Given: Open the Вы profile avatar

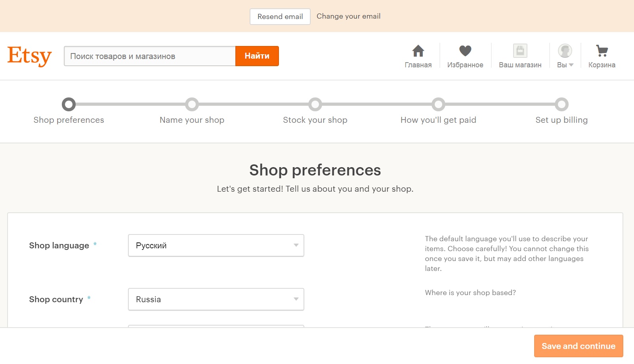Looking at the screenshot, I should tap(565, 51).
